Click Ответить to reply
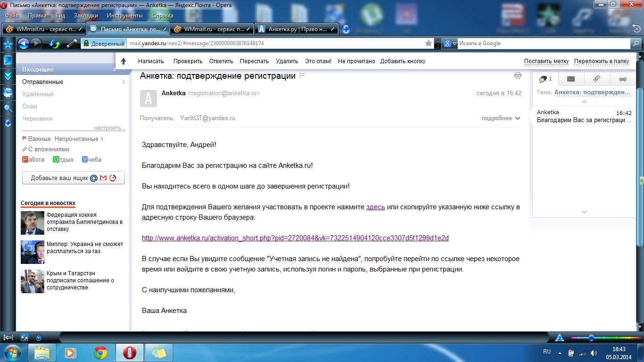This screenshot has height=362, width=644. (x=221, y=61)
